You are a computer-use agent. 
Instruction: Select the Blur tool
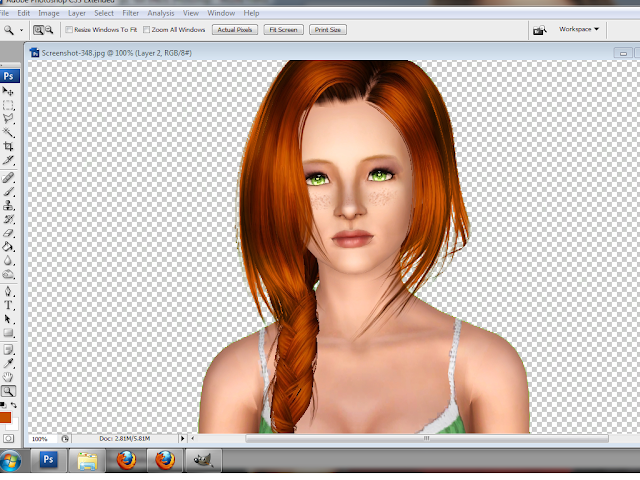pos(8,261)
